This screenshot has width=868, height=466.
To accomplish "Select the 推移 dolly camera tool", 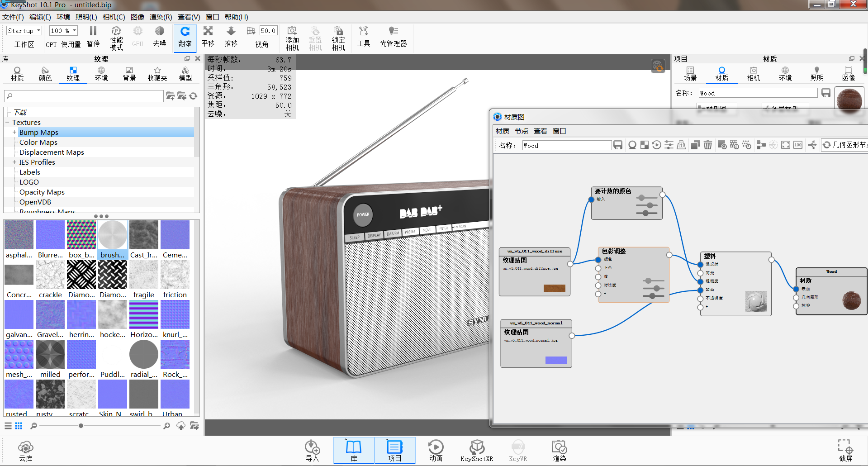I will click(231, 37).
